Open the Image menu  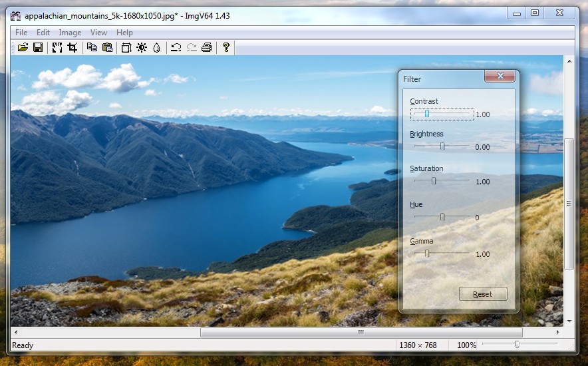(70, 33)
